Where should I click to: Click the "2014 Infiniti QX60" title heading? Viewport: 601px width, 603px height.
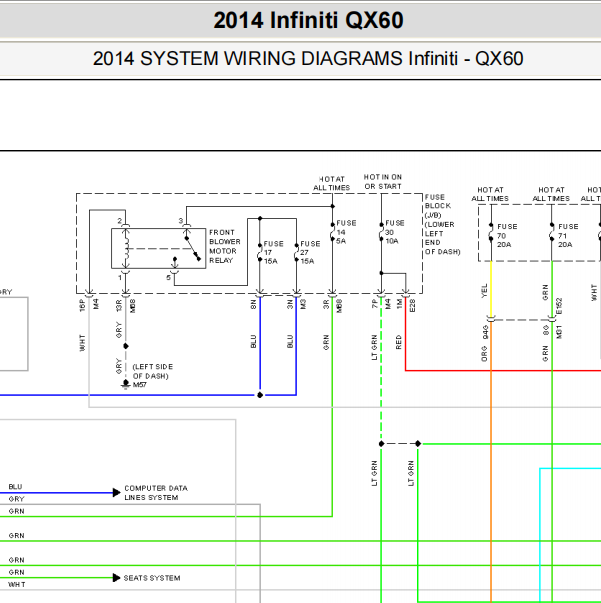(x=308, y=20)
